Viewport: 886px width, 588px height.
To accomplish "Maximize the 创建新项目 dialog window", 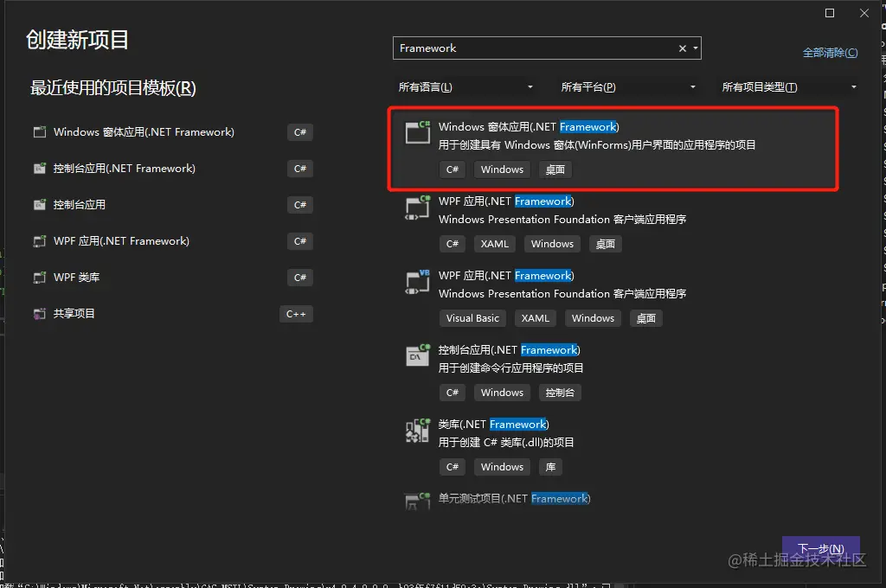I will [830, 13].
